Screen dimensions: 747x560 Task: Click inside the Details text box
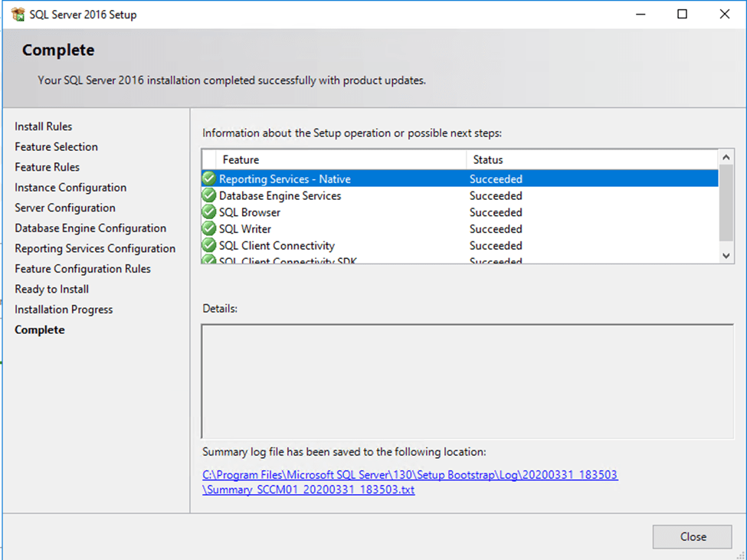coord(467,381)
